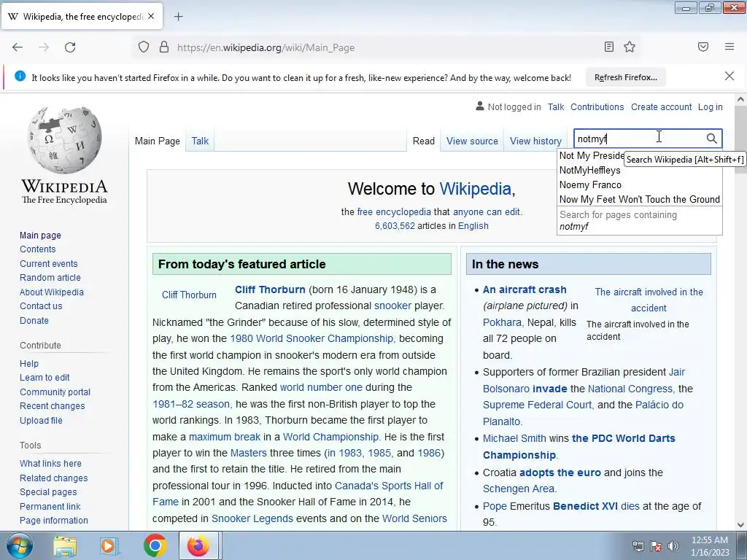This screenshot has height=560, width=747.
Task: Open Current events sidebar link
Action: (49, 264)
